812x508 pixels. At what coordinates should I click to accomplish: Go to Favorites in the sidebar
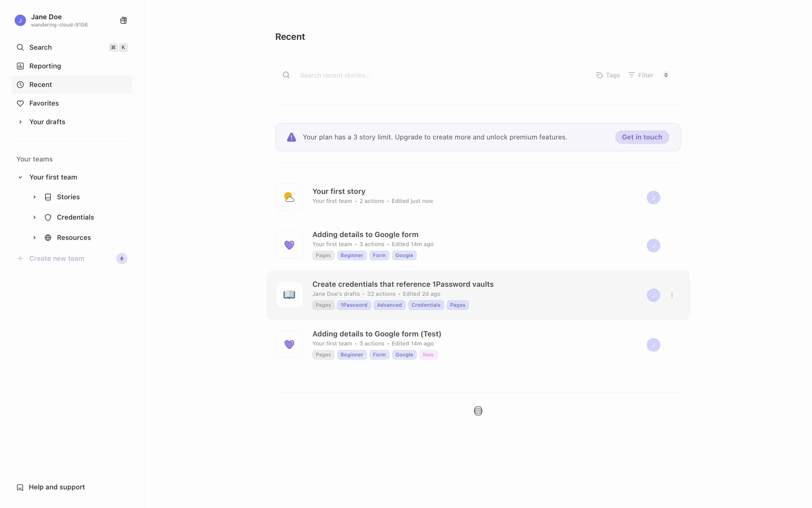44,103
